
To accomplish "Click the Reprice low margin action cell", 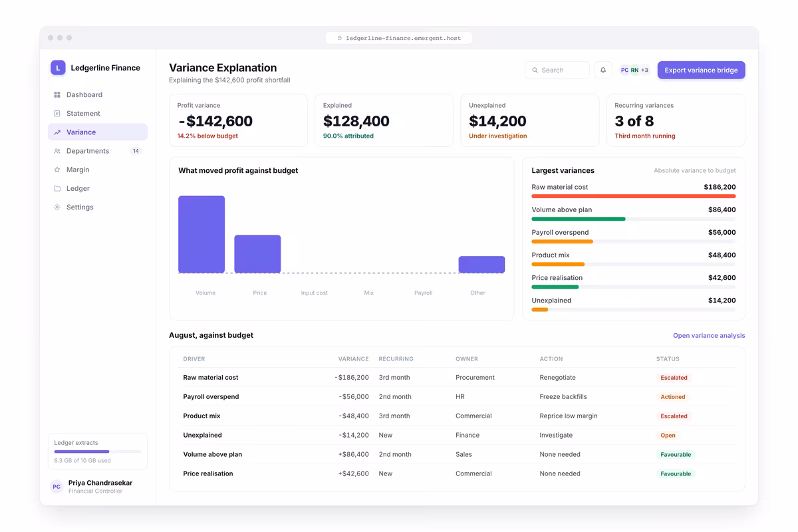I will tap(569, 416).
